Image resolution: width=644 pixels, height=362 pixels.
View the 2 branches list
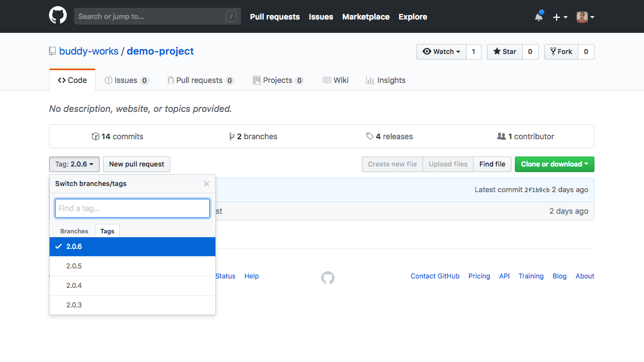click(253, 136)
